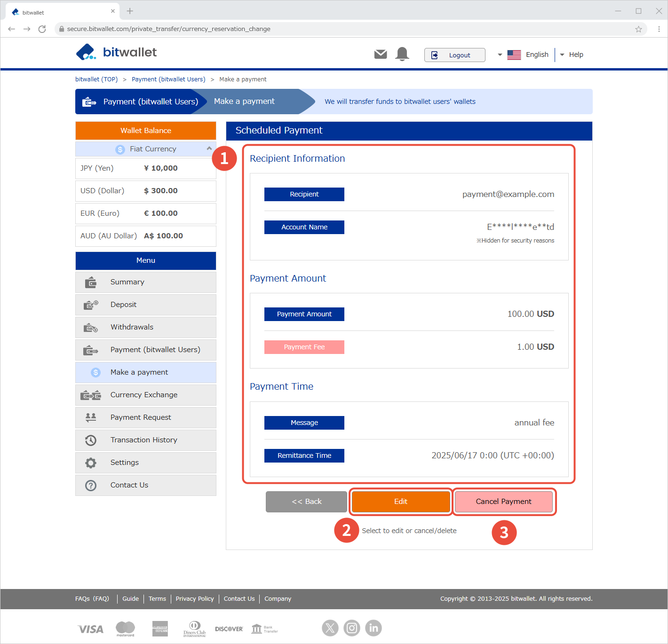Open the mail envelope messages icon
Screen dimensions: 668x644
click(381, 55)
